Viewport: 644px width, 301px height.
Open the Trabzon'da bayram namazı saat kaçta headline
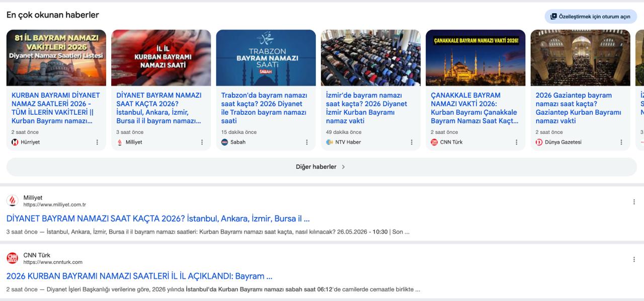[265, 108]
